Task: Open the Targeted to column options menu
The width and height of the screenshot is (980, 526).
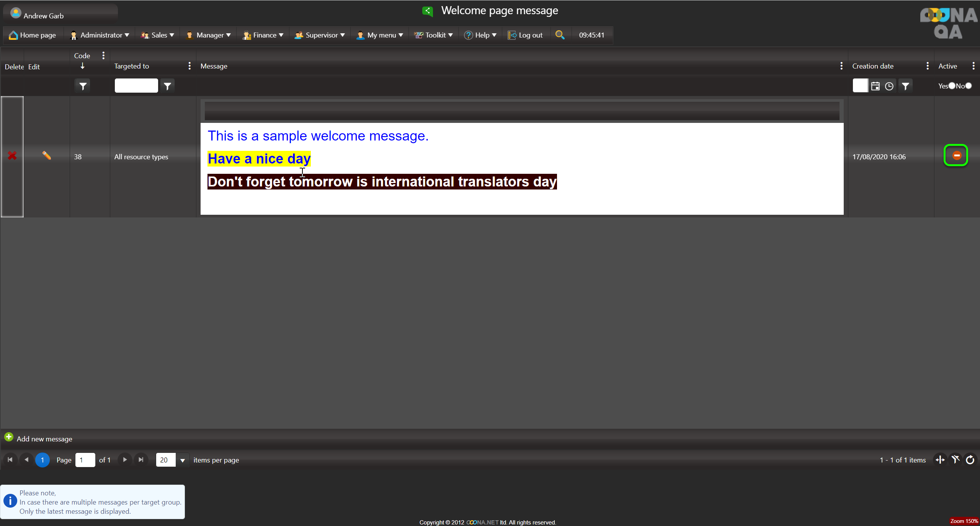Action: click(x=189, y=66)
